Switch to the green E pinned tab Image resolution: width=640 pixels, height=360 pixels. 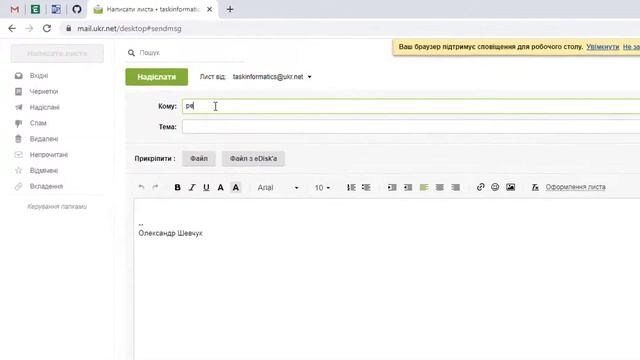36,9
